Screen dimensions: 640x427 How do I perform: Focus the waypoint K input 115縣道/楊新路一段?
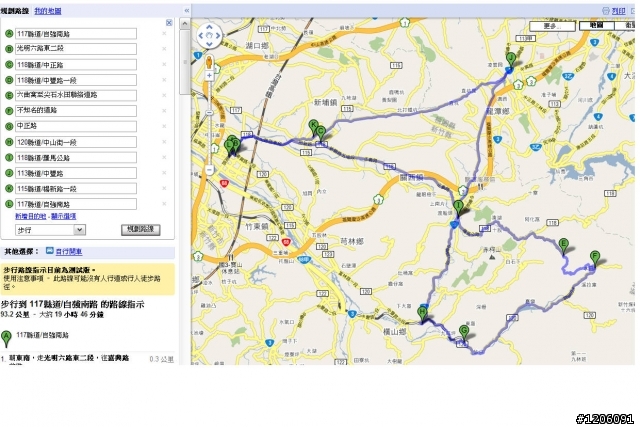[76, 189]
